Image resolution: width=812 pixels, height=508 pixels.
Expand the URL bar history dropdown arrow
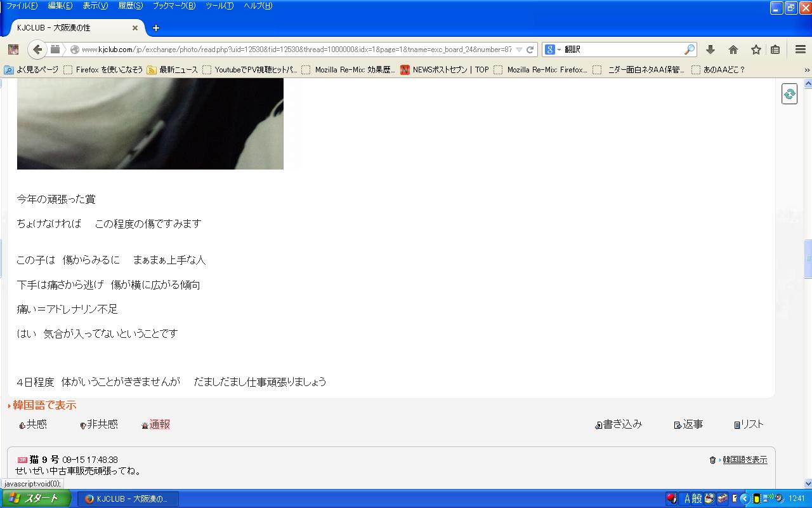(x=519, y=50)
